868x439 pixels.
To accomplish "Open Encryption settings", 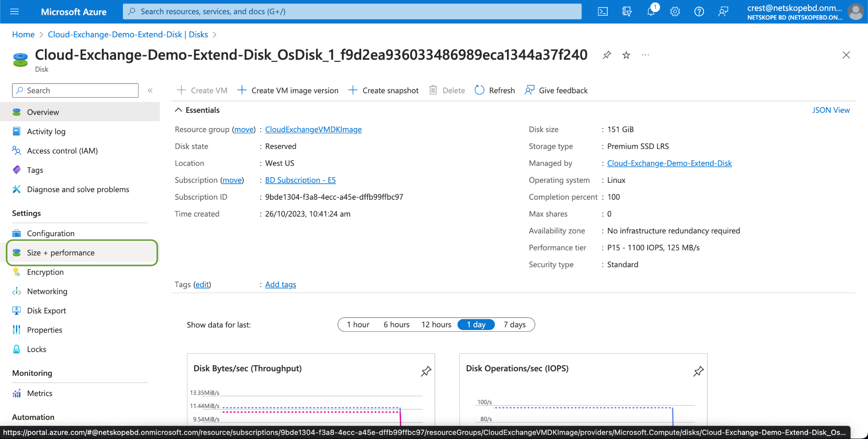I will pos(80,272).
